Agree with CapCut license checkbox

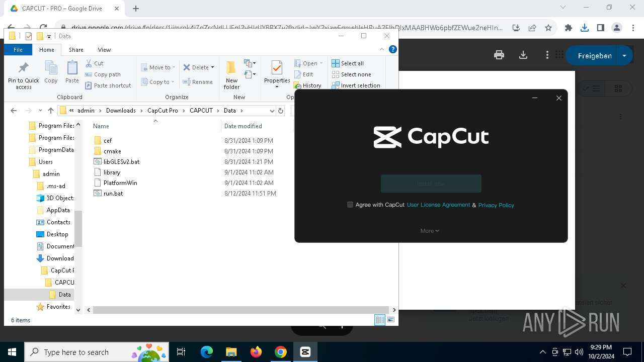350,205
